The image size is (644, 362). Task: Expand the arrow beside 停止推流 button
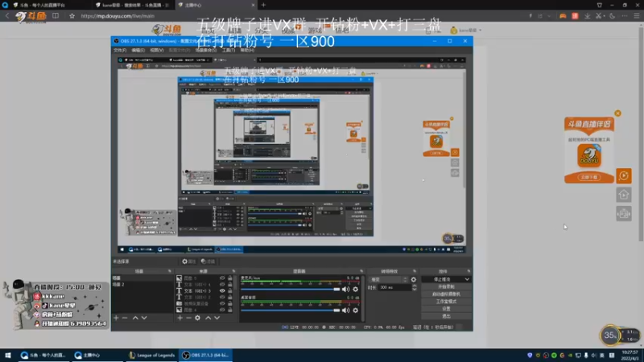467,279
